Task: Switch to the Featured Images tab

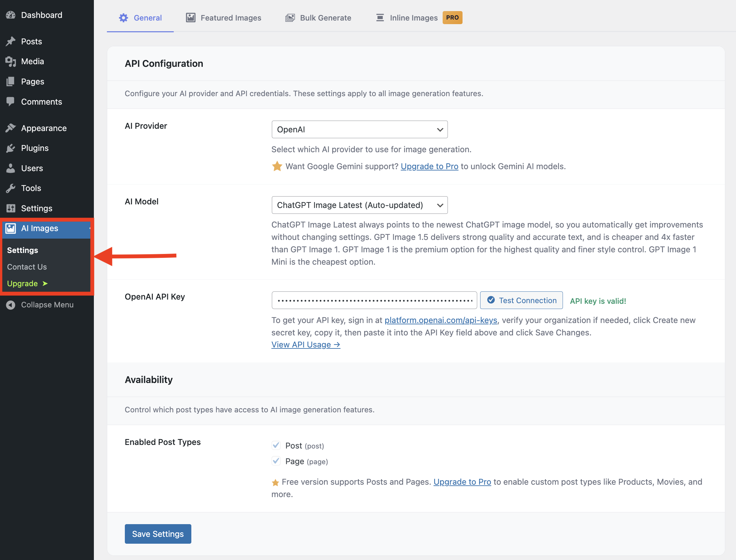Action: (x=224, y=18)
